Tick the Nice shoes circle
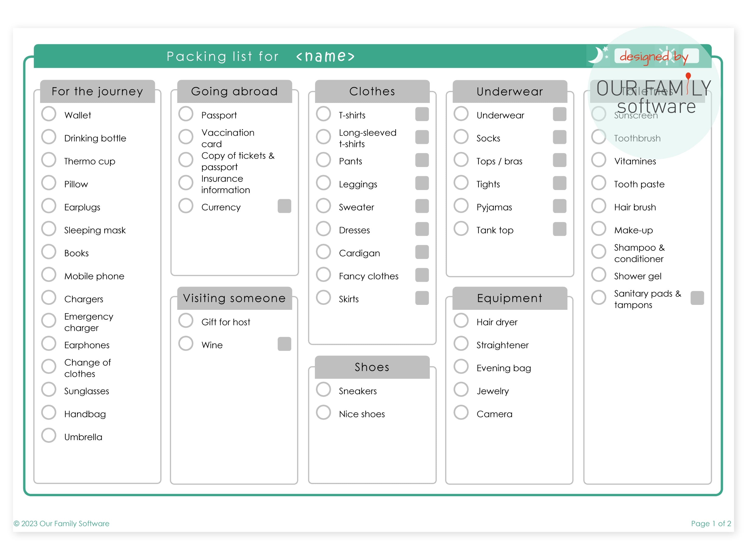747x560 pixels. pyautogui.click(x=323, y=412)
